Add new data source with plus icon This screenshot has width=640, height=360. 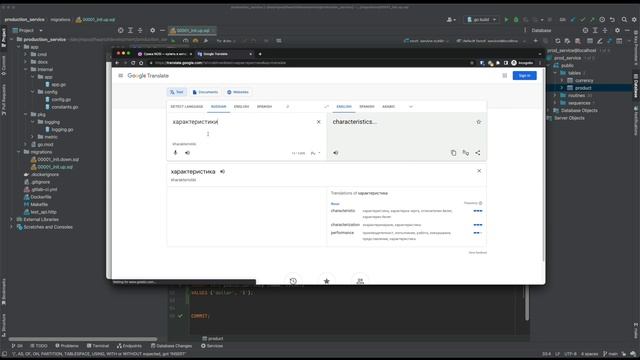click(536, 41)
